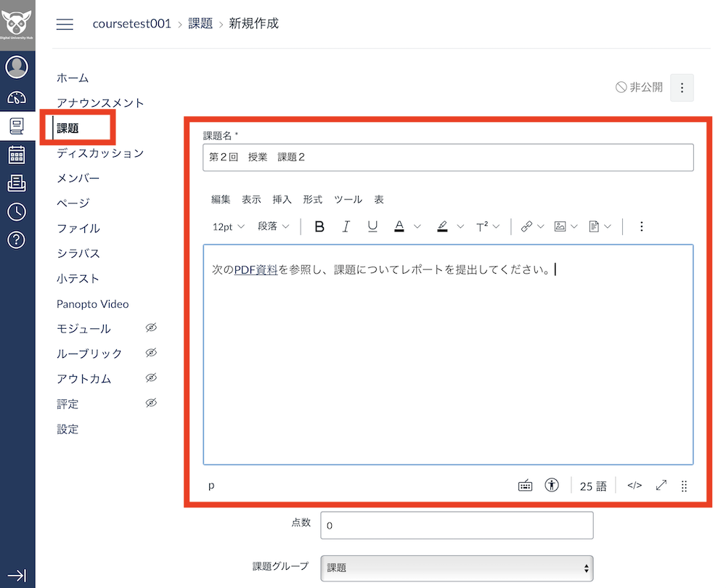Insert an image via the image icon
Viewport: 726px width, 588px height.
562,226
